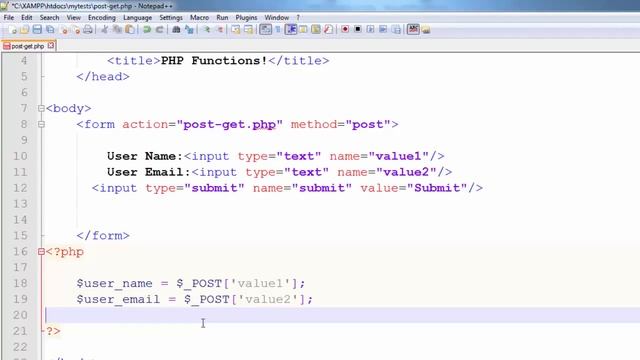Cut selection using the scissors icon
This screenshot has height=360, width=640.
click(x=104, y=29)
